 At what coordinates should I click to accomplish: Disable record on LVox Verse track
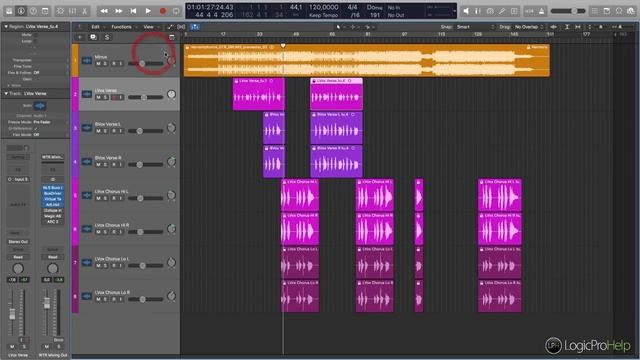pyautogui.click(x=114, y=98)
